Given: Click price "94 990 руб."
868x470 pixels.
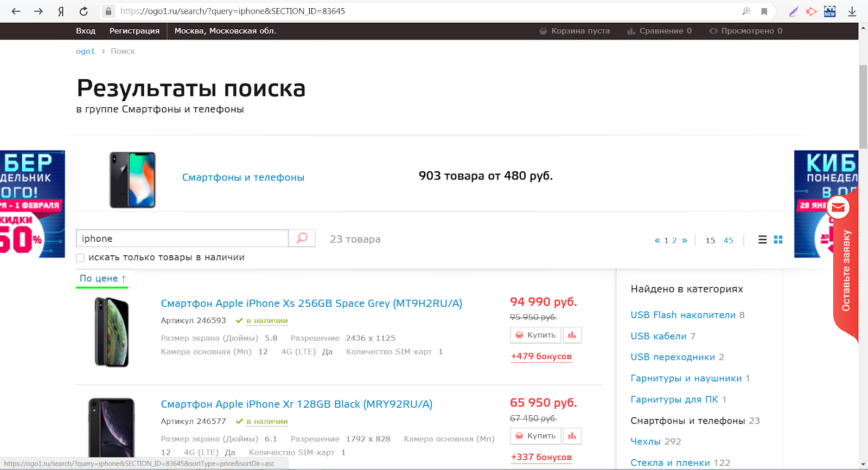Looking at the screenshot, I should tap(544, 302).
